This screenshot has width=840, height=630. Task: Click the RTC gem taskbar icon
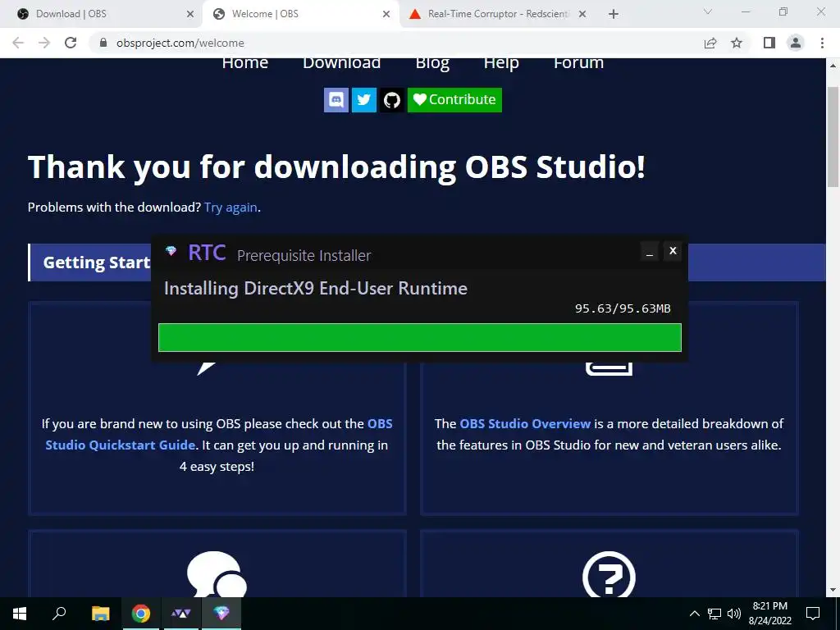tap(221, 614)
